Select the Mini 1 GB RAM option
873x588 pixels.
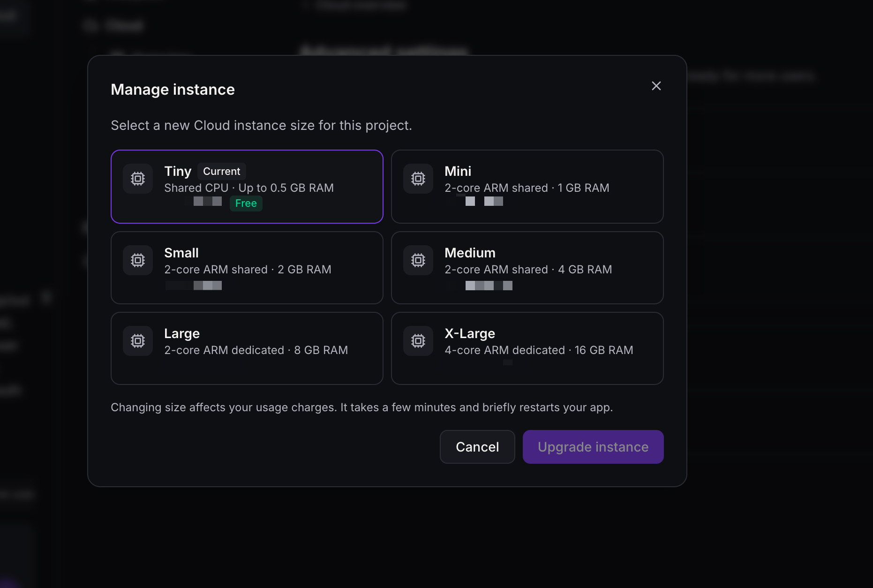coord(527,187)
